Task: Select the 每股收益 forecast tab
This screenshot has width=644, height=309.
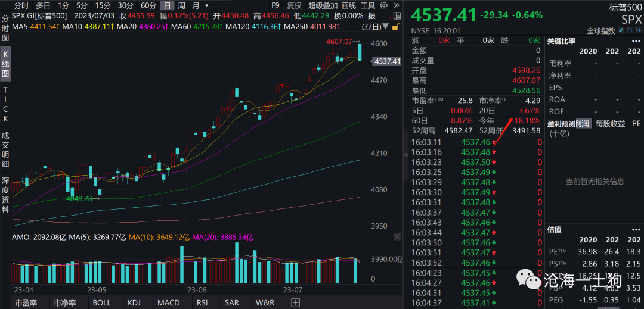Action: pyautogui.click(x=611, y=123)
